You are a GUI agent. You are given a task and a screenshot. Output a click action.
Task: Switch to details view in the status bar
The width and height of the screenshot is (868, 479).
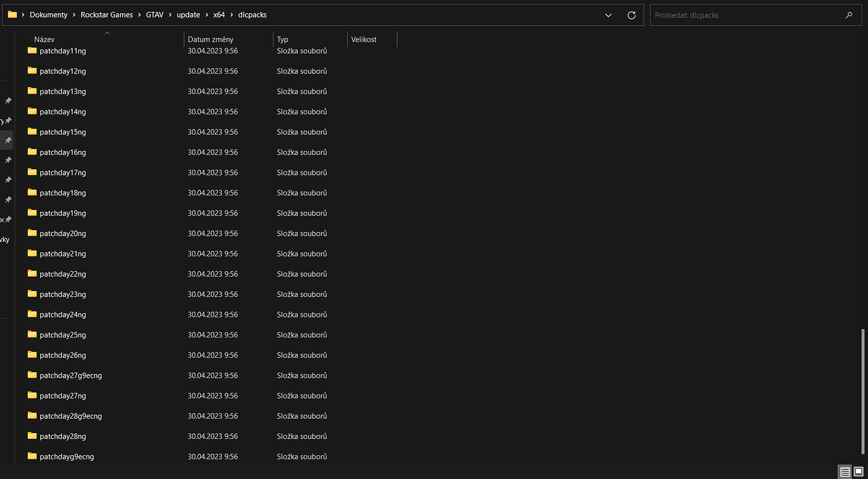tap(845, 471)
